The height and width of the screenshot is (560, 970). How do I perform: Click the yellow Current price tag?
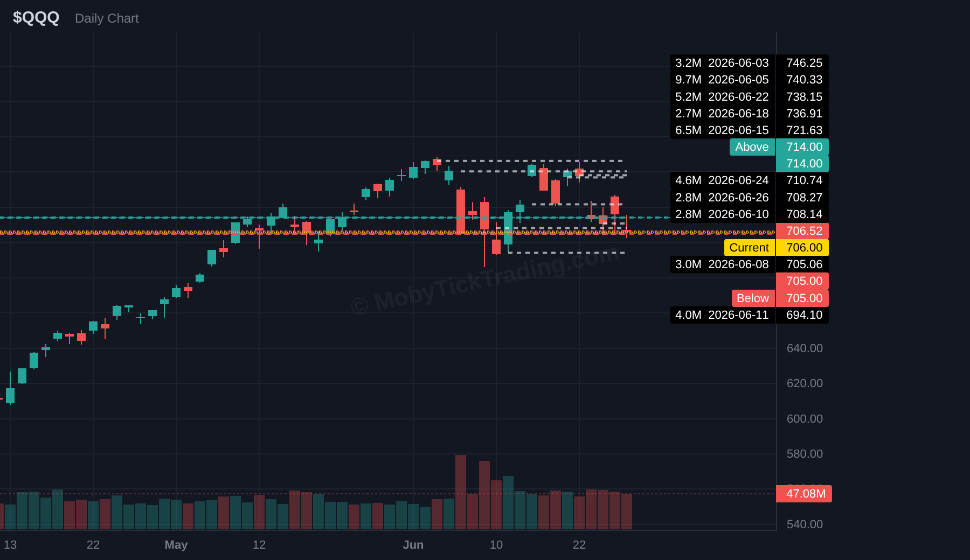[749, 248]
